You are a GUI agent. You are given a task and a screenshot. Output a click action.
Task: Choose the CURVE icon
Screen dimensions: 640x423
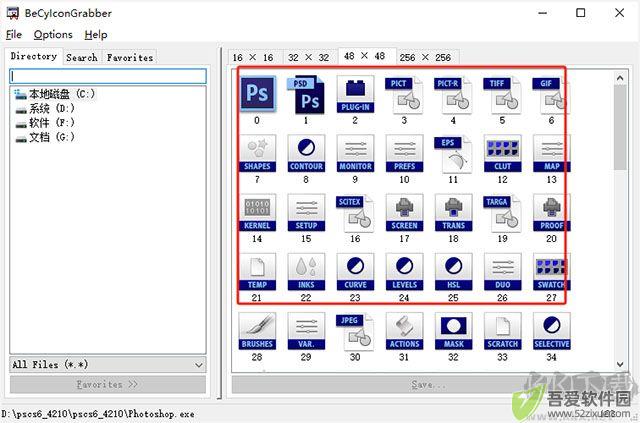click(355, 272)
